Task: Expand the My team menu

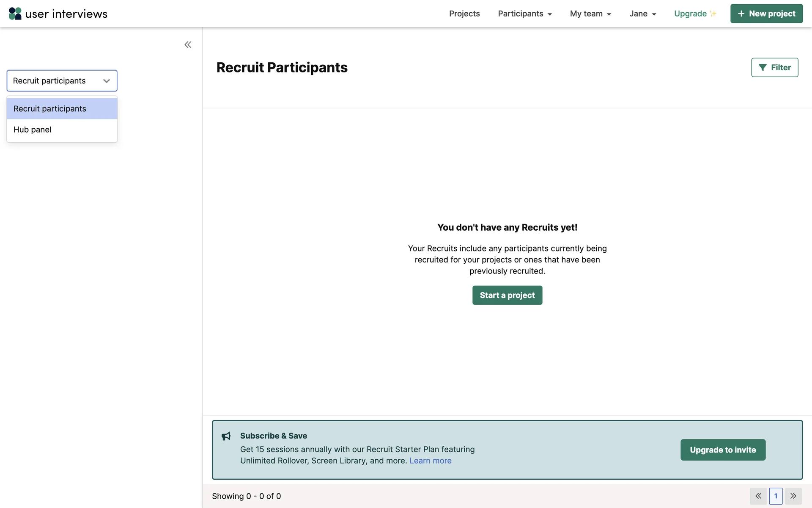Action: (x=590, y=14)
